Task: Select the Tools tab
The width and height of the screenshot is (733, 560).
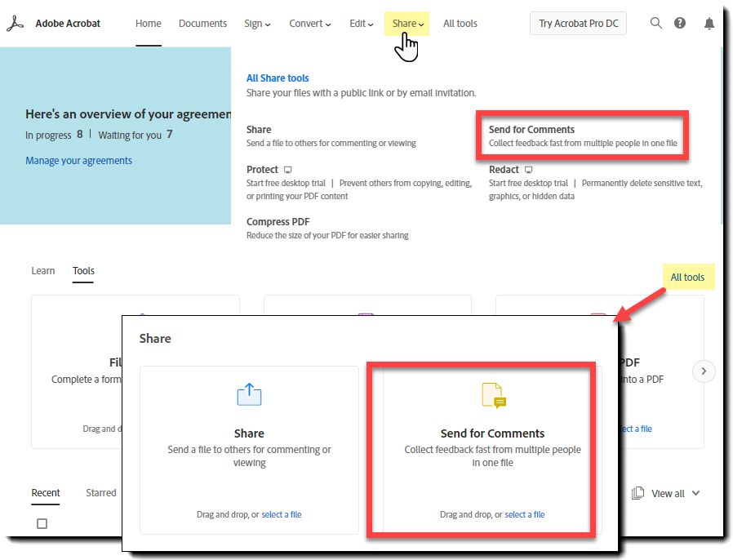Action: click(83, 271)
